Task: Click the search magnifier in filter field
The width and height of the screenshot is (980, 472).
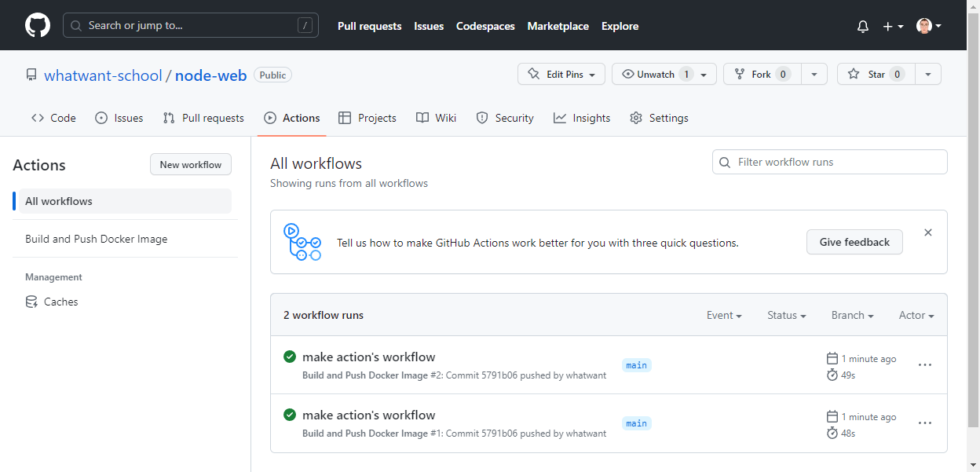Action: pos(726,162)
